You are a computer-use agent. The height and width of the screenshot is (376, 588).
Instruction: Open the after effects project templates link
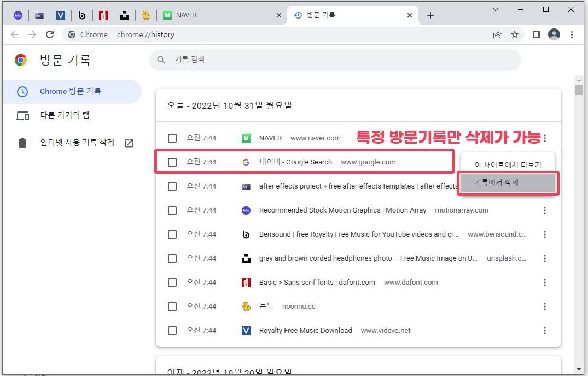358,186
